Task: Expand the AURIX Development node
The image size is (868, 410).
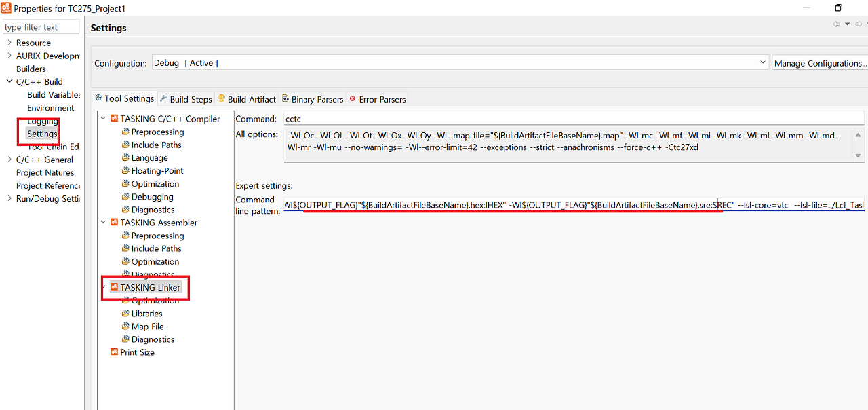Action: tap(9, 56)
